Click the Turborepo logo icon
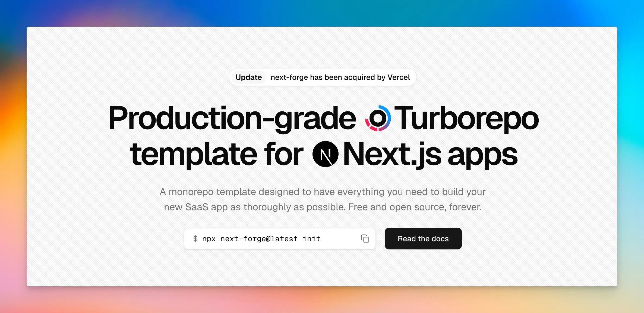 [378, 118]
